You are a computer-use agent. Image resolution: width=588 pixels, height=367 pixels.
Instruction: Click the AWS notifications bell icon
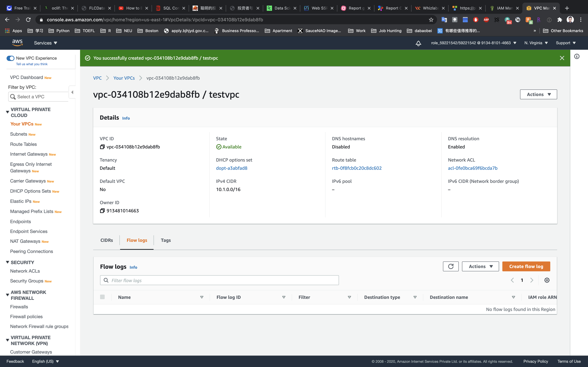point(418,43)
